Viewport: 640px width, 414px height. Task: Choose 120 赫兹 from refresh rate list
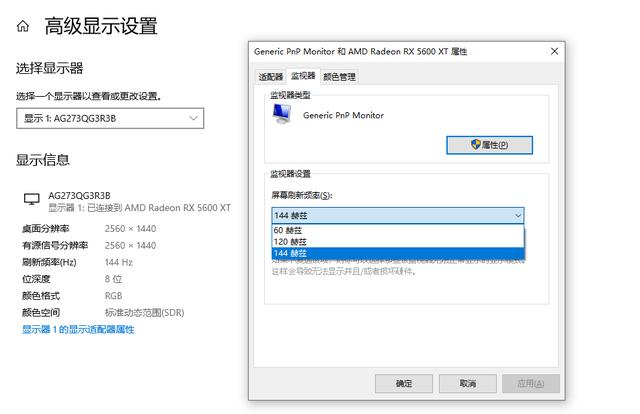398,242
